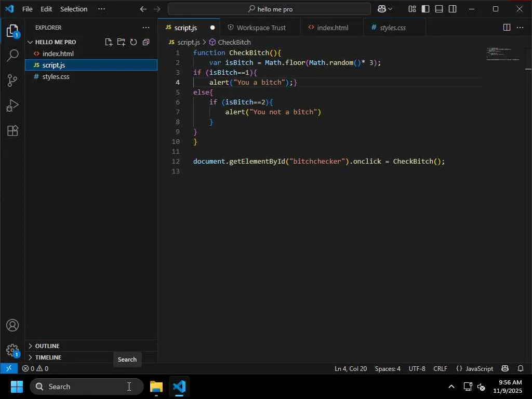Collapse all folders in Explorer
532x399 pixels.
coord(146,42)
